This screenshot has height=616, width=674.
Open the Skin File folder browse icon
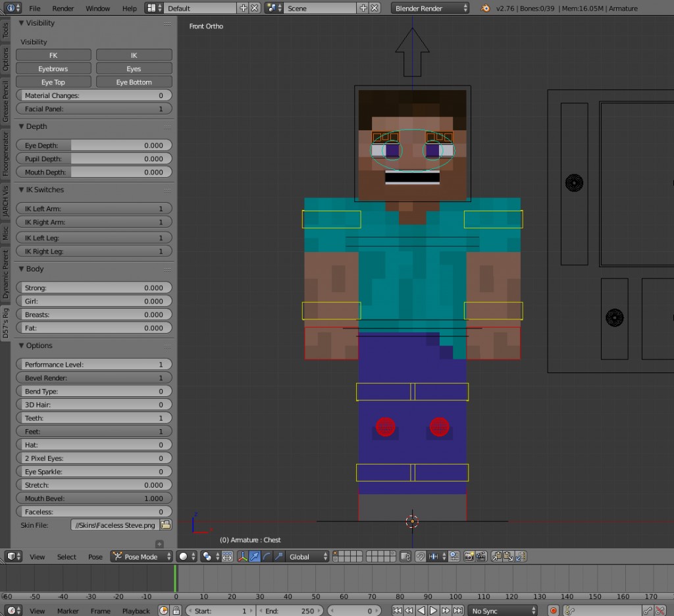tap(167, 525)
